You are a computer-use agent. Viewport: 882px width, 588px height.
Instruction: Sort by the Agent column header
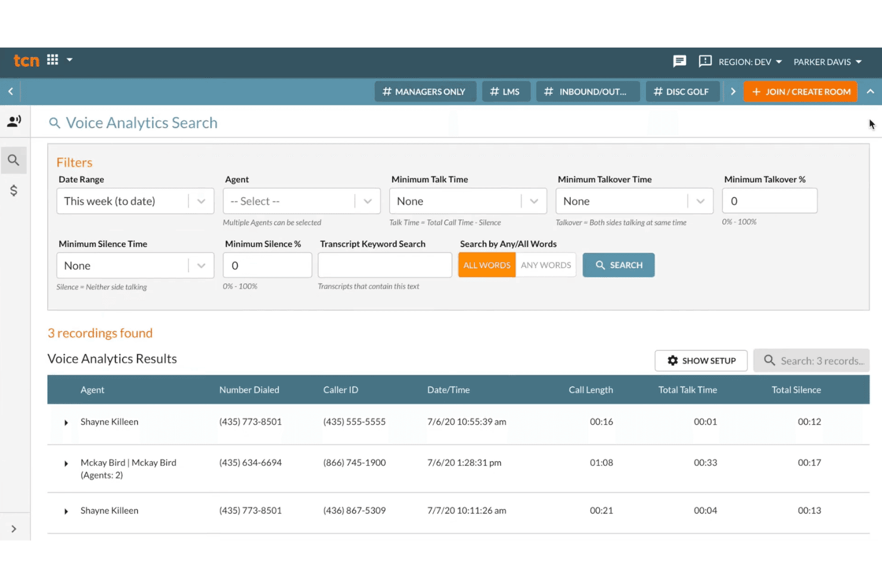[x=92, y=390]
